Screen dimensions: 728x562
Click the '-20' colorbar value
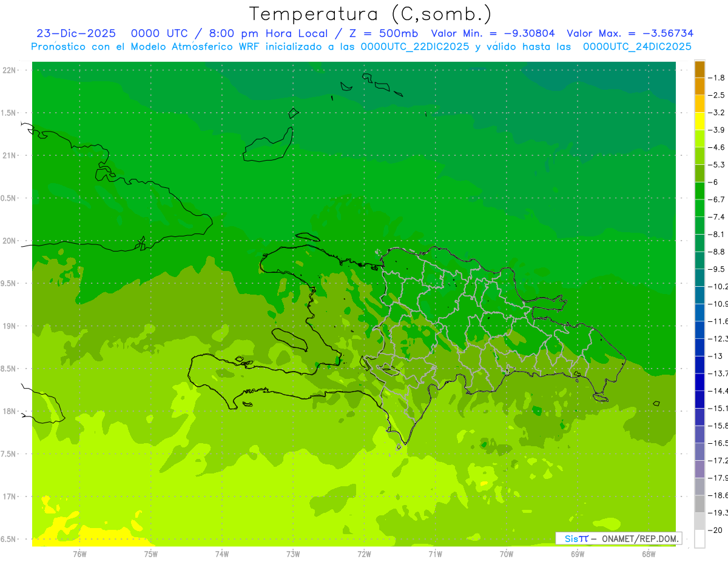[x=715, y=530]
